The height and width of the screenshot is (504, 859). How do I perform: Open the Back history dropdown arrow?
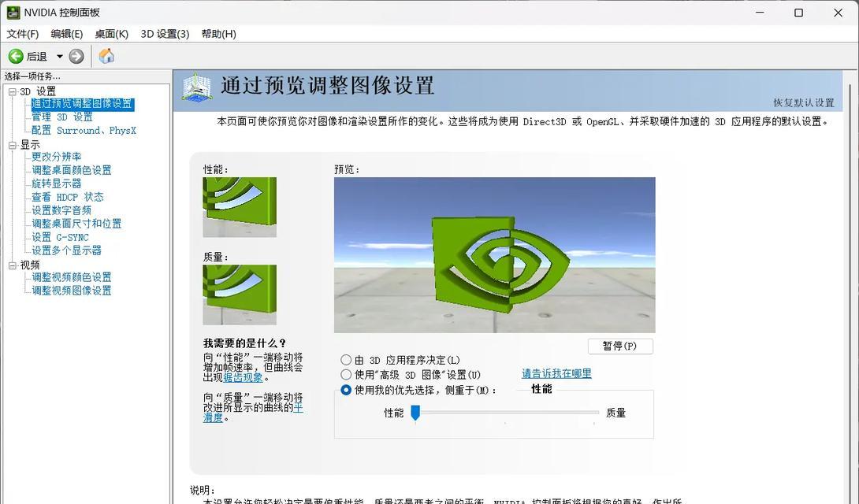coord(60,57)
